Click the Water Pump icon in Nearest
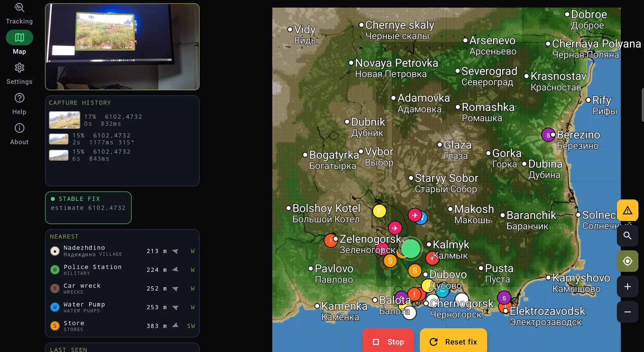The height and width of the screenshot is (352, 644). tap(55, 307)
